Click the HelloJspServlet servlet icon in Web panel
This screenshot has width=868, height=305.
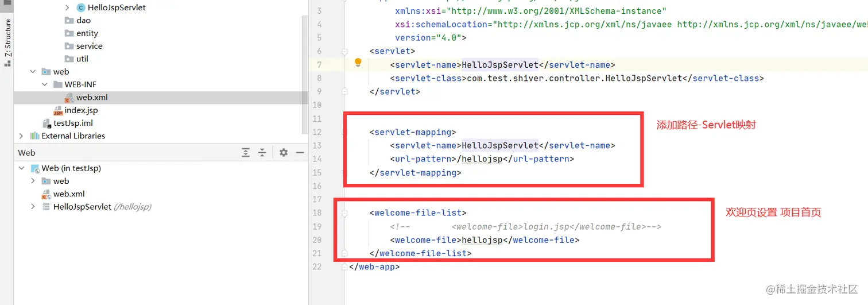[46, 207]
